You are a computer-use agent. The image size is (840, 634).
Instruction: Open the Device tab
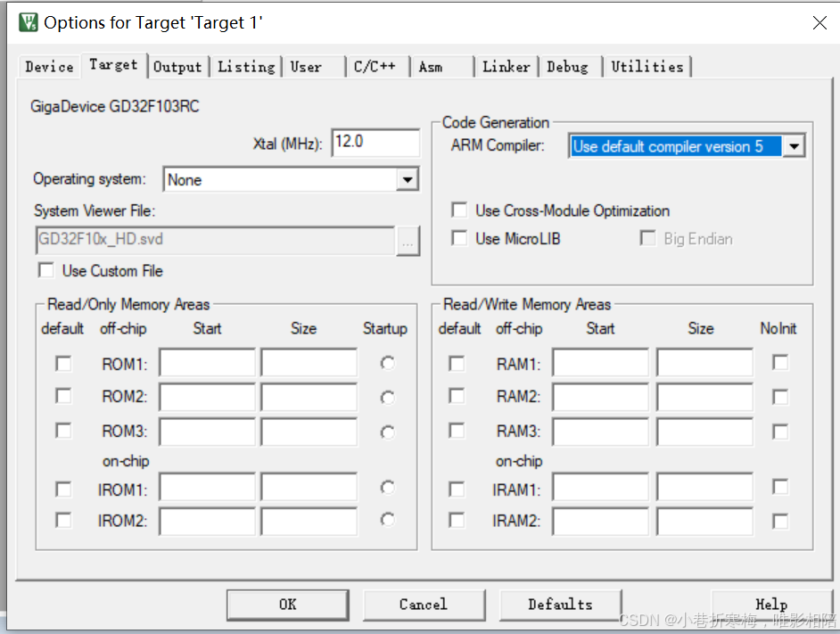(48, 66)
